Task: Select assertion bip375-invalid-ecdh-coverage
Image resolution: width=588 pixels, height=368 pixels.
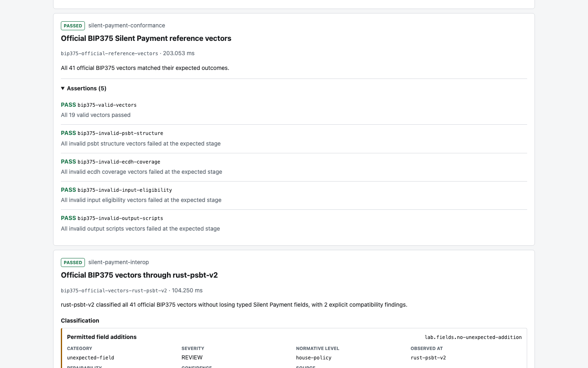Action: click(x=119, y=162)
